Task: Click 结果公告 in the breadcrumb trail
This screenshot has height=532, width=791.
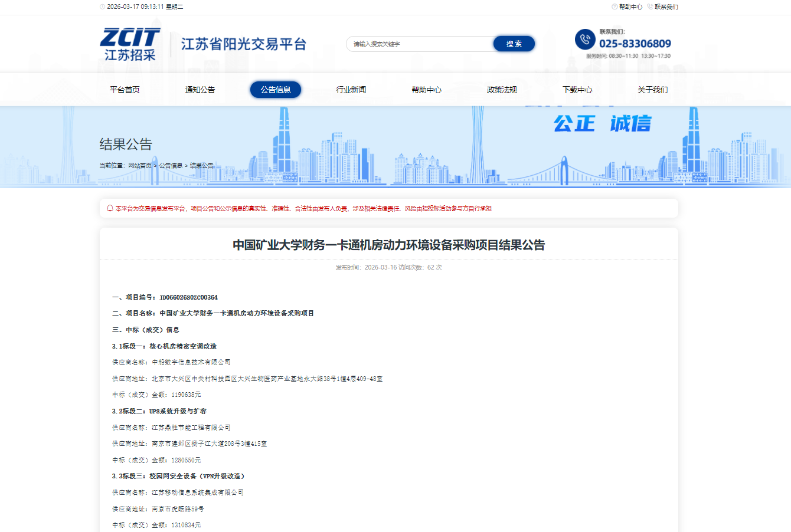Action: (201, 166)
